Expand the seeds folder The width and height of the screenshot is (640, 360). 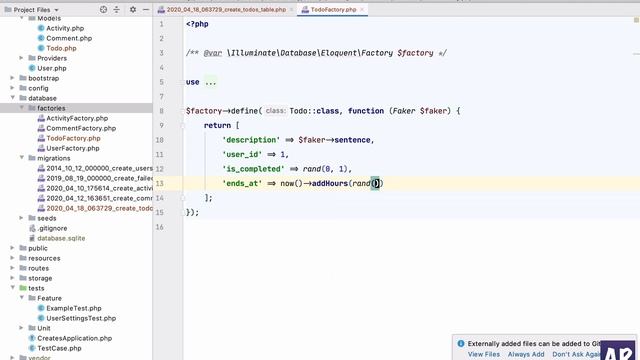(x=21, y=218)
